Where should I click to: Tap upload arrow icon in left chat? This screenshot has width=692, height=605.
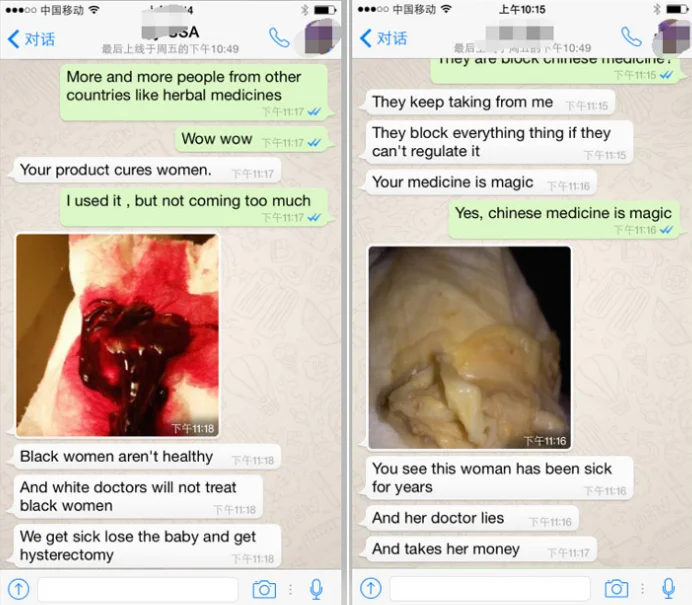(19, 589)
